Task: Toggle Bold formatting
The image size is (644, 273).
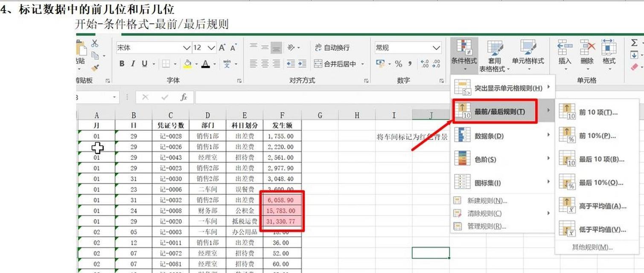Action: coord(122,64)
